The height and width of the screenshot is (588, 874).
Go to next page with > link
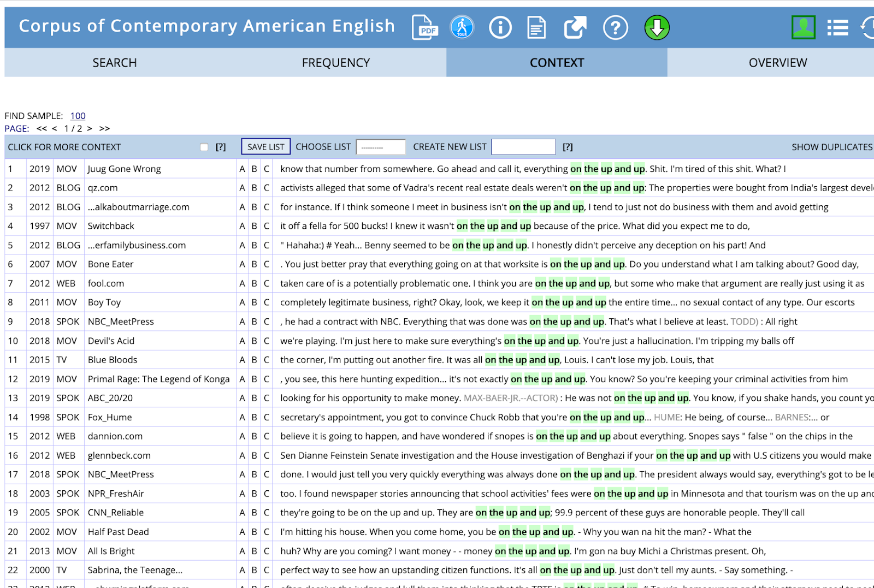pos(89,128)
